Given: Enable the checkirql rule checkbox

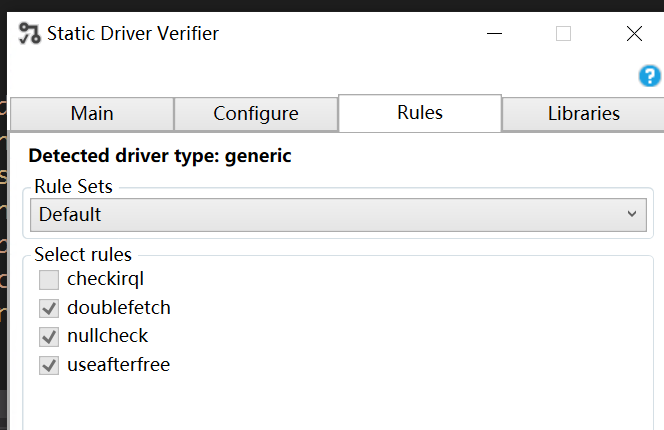Looking at the screenshot, I should (49, 280).
